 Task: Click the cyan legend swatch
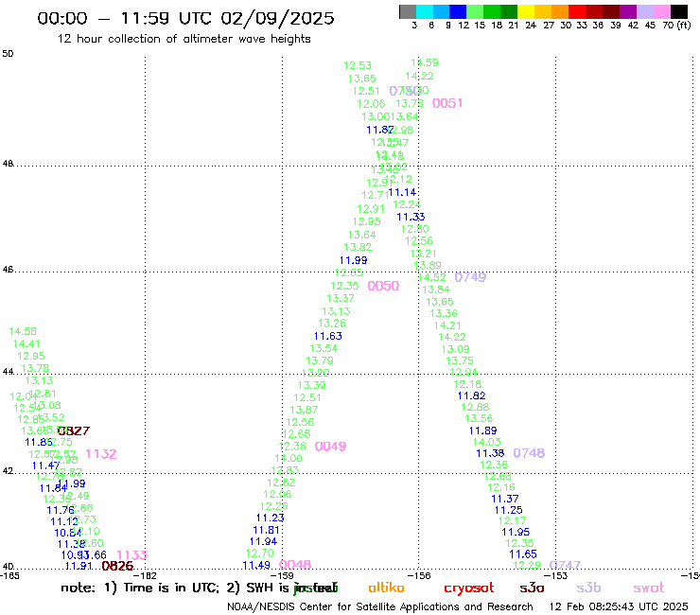click(x=424, y=11)
